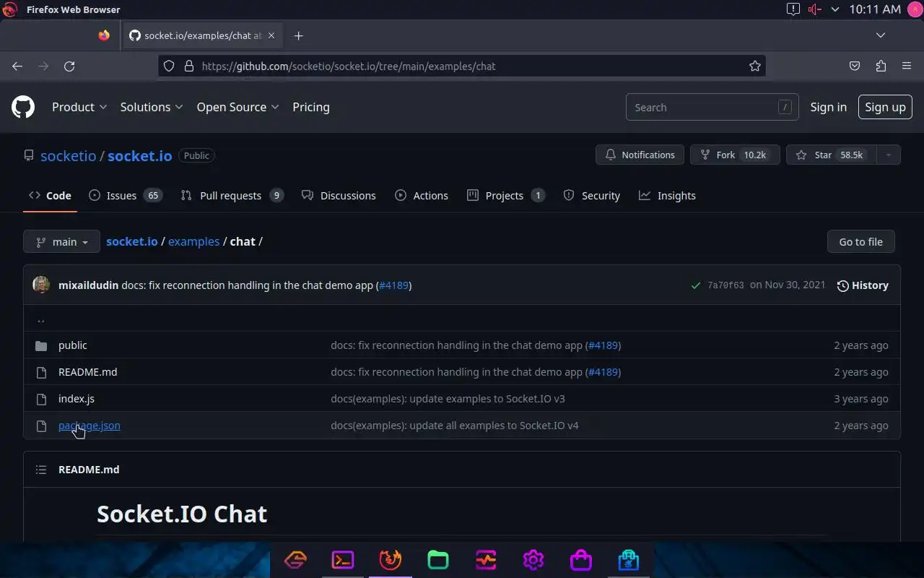Click examples in the breadcrumb
The width and height of the screenshot is (924, 578).
pos(193,241)
